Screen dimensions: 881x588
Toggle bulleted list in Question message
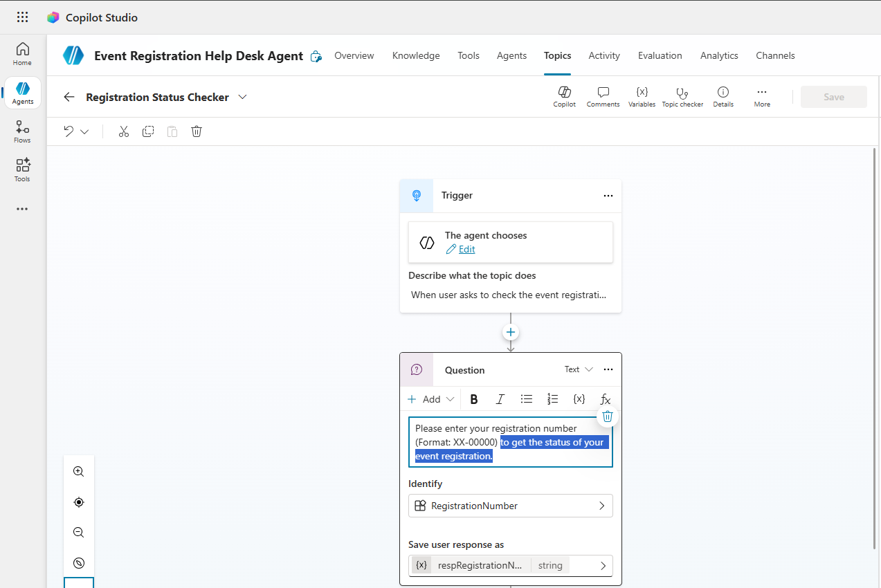[x=527, y=399]
